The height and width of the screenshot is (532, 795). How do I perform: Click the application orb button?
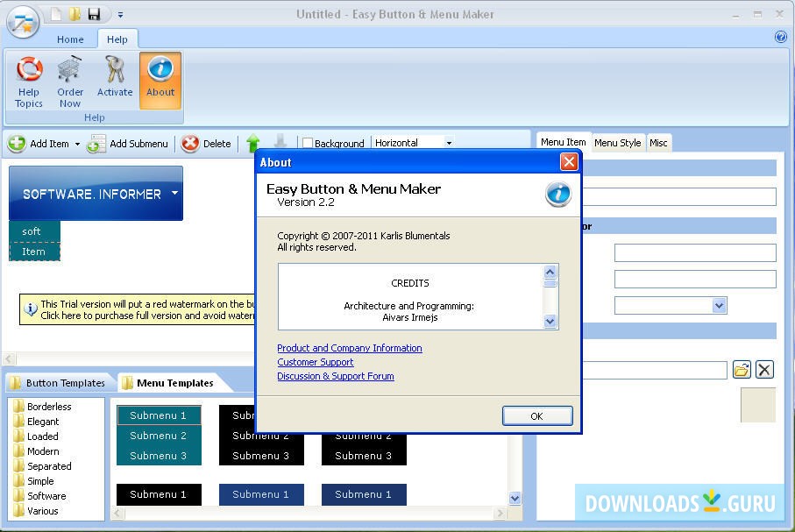pyautogui.click(x=23, y=22)
